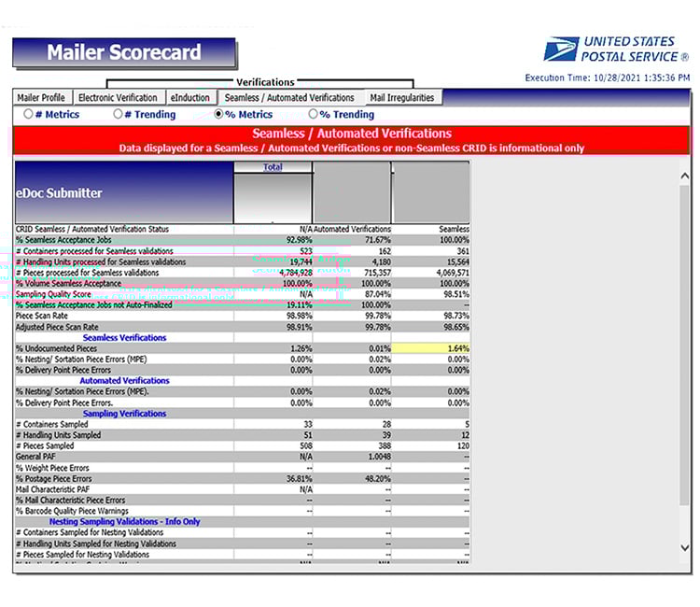Screen dimensions: 700x607
Task: Select the % Undocumented Pieces row label
Action: tap(56, 348)
